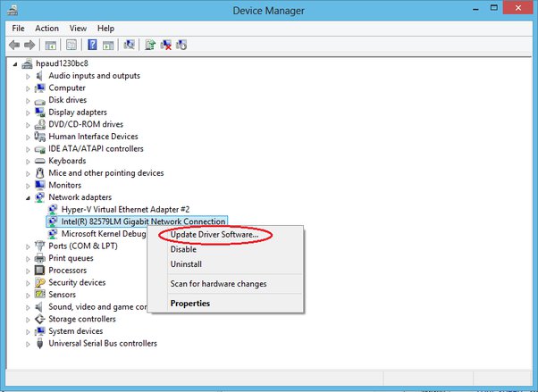Select the Sensors category icon
This screenshot has width=538, height=392.
(40, 295)
